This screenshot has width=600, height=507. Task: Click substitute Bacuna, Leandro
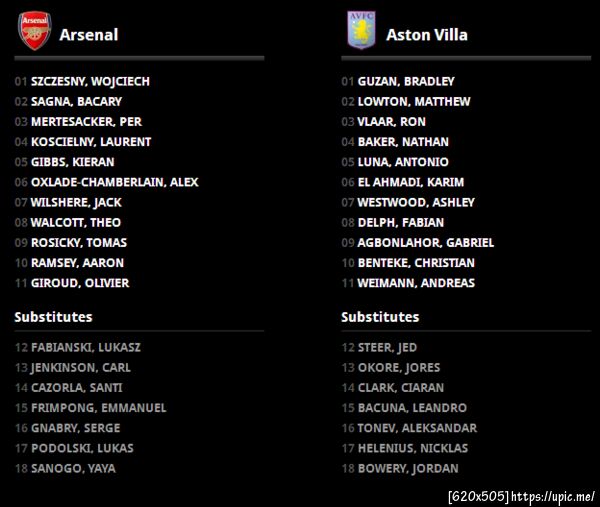(412, 408)
